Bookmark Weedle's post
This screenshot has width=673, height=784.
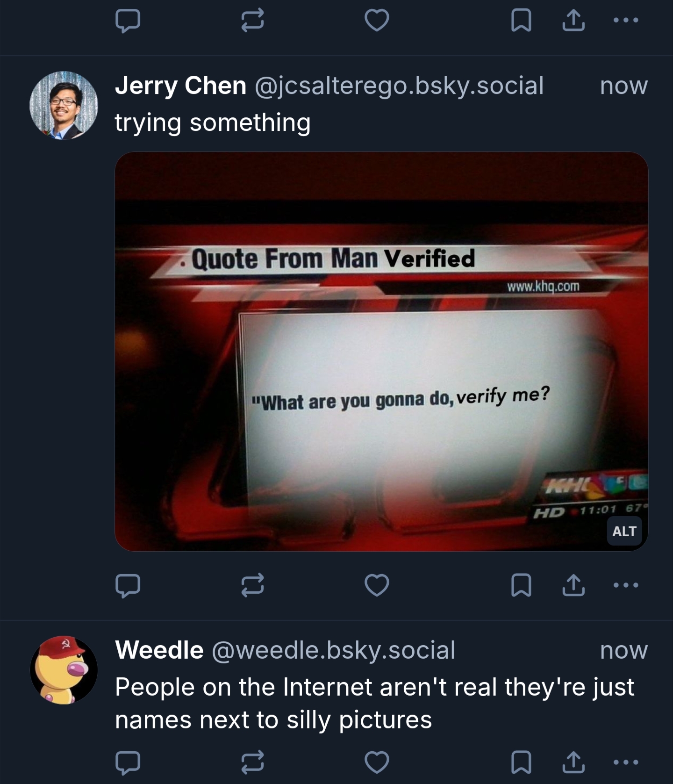pos(521,762)
